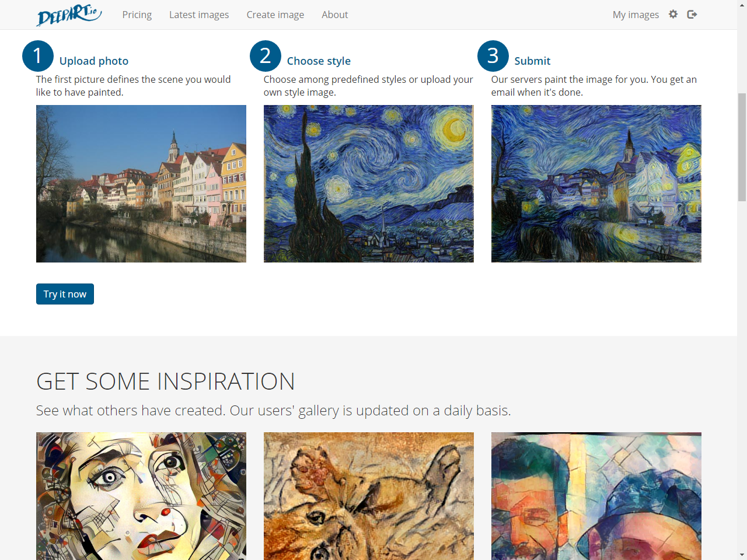Click the step 1 circle icon
The width and height of the screenshot is (747, 560).
[x=38, y=56]
